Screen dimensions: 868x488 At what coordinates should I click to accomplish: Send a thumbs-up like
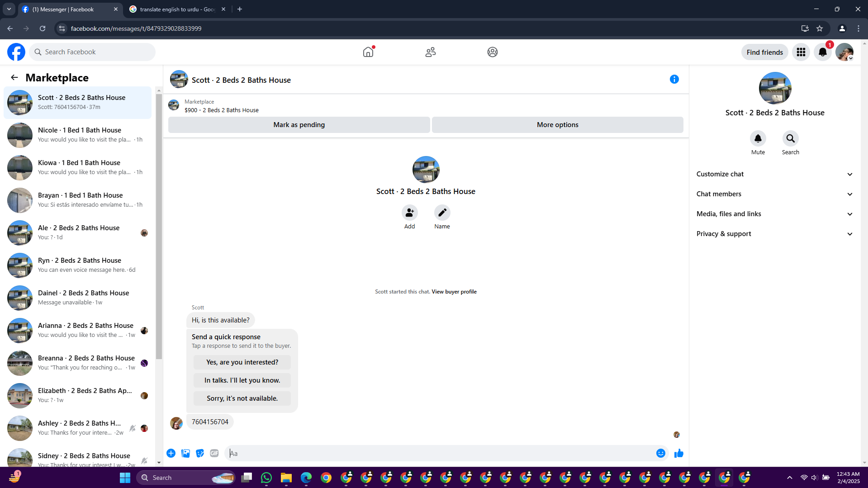click(x=679, y=453)
